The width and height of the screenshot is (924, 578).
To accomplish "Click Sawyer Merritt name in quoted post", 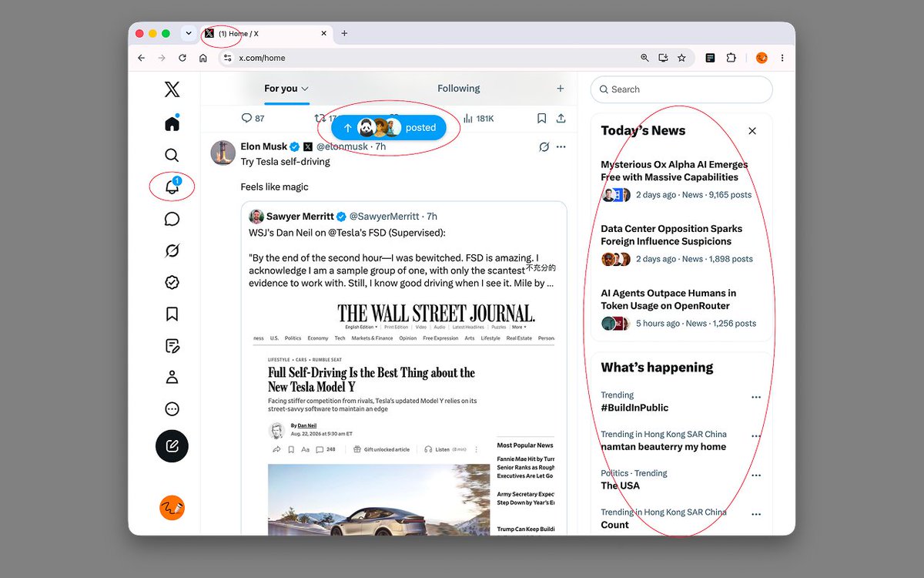I will tap(300, 217).
